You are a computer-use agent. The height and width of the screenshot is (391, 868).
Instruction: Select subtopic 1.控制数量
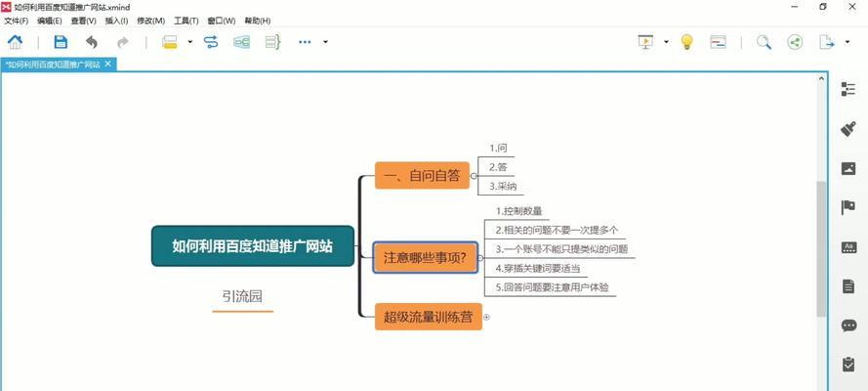pos(518,211)
